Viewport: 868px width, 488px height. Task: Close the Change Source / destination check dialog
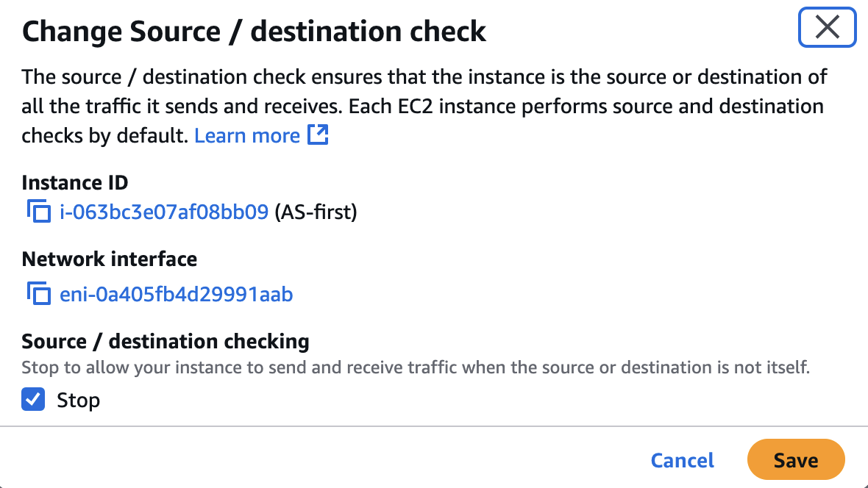tap(827, 27)
